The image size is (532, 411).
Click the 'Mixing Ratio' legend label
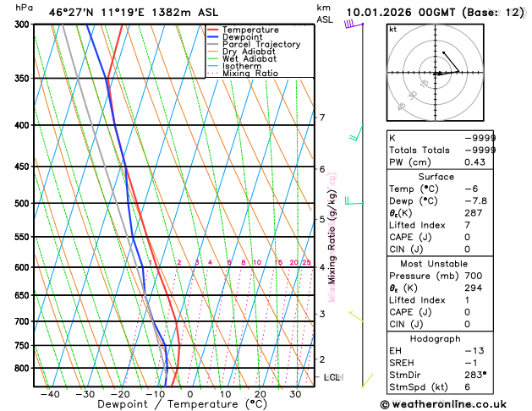[x=250, y=74]
